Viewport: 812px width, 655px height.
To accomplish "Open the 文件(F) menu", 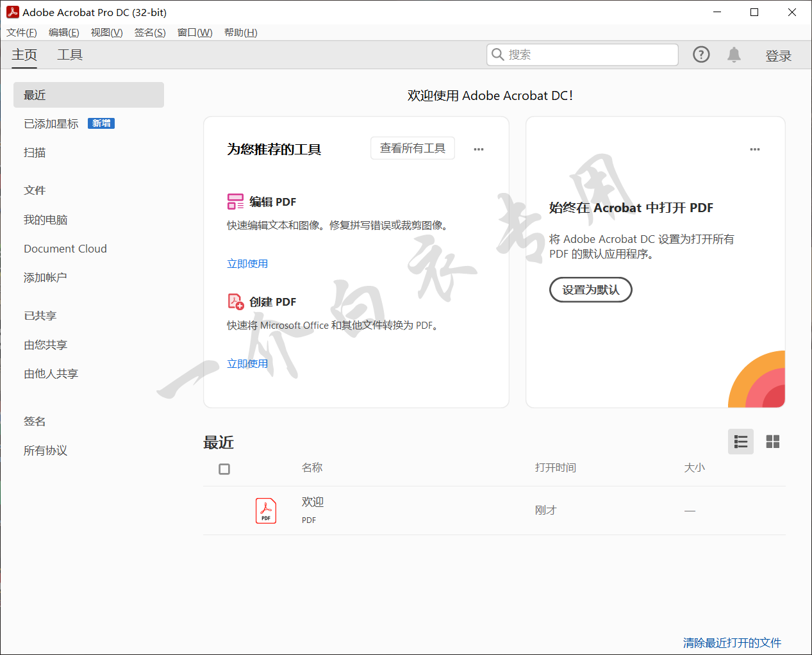I will [22, 33].
